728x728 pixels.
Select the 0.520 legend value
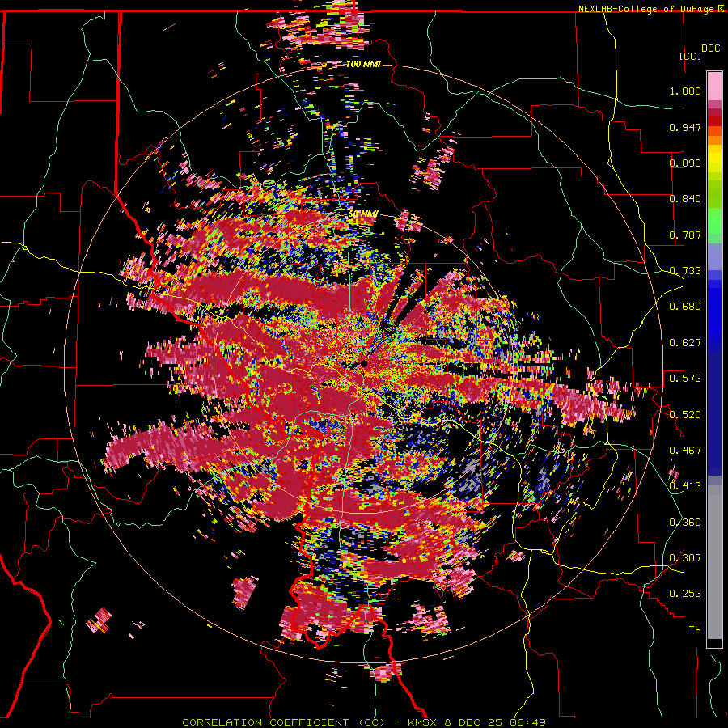[685, 415]
